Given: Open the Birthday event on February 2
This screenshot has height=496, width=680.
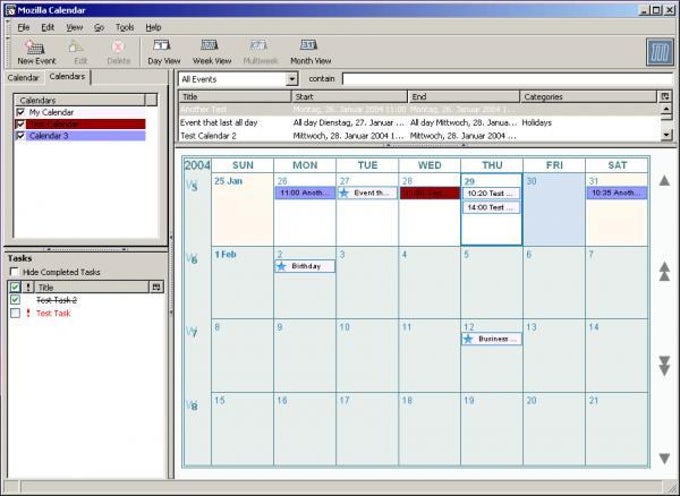Looking at the screenshot, I should coord(305,266).
